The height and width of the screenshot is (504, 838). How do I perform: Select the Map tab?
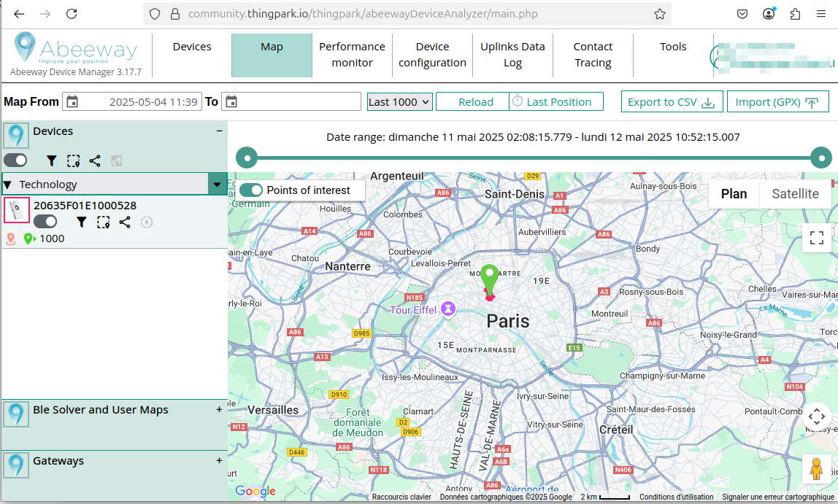point(272,55)
